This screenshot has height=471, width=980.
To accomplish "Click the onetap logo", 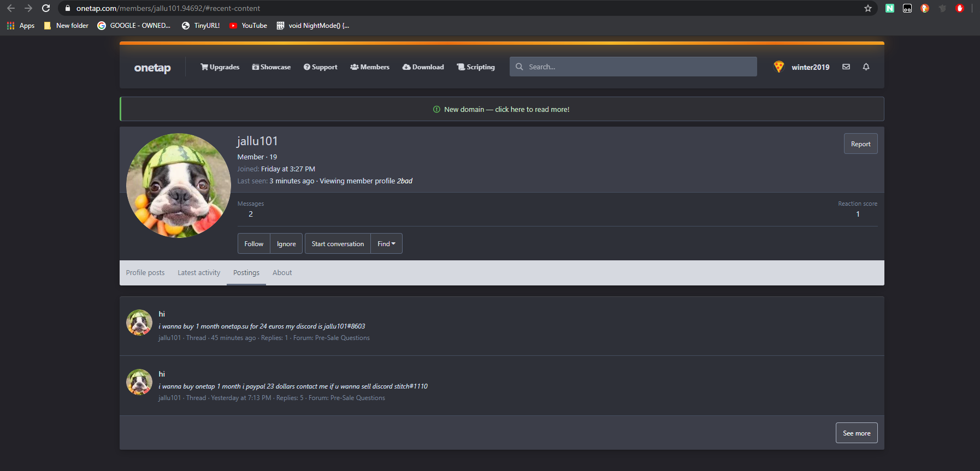I will (x=152, y=68).
